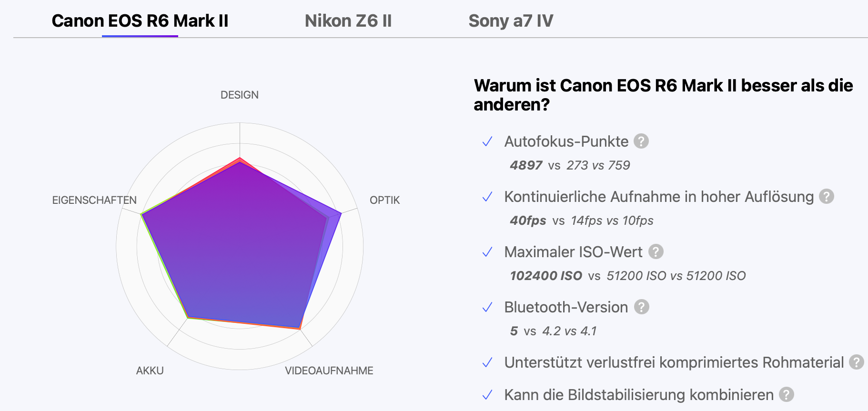868x411 pixels.
Task: Click the Bluetooth-Version feature title
Action: (565, 307)
